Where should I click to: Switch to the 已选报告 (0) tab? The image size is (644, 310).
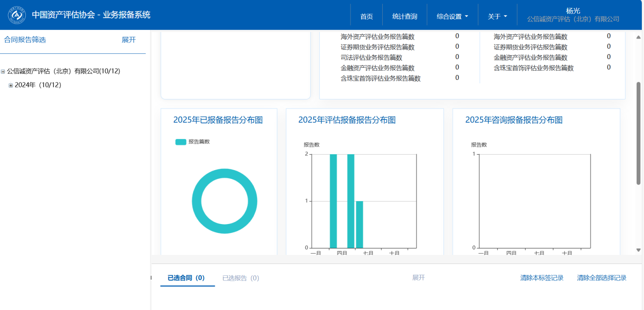tap(240, 278)
